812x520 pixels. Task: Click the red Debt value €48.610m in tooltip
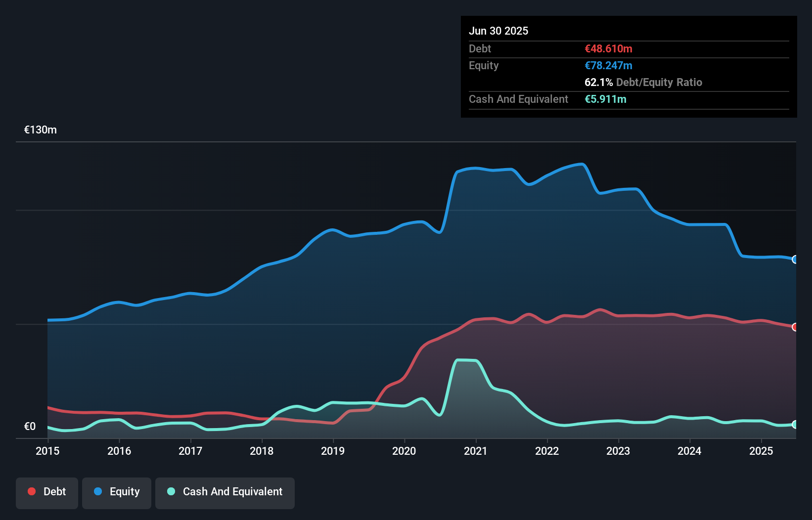click(x=608, y=48)
